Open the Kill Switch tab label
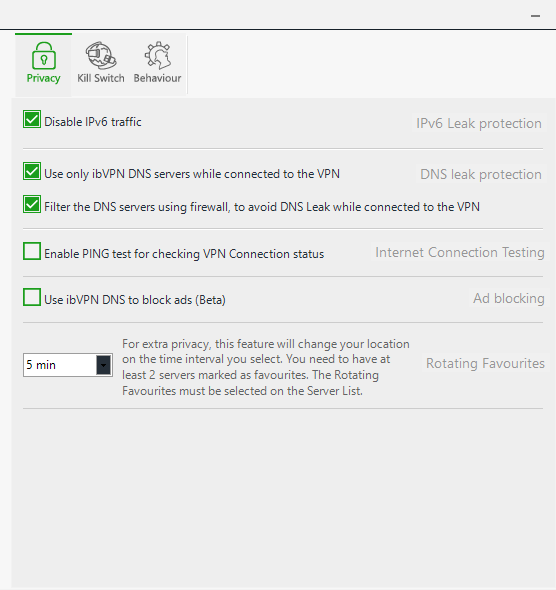This screenshot has width=556, height=590. (100, 78)
